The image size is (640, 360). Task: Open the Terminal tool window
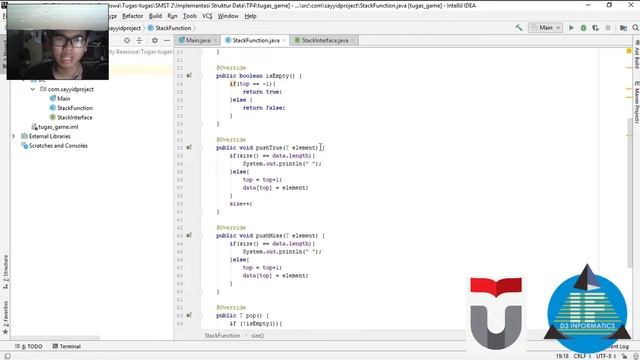[67, 346]
